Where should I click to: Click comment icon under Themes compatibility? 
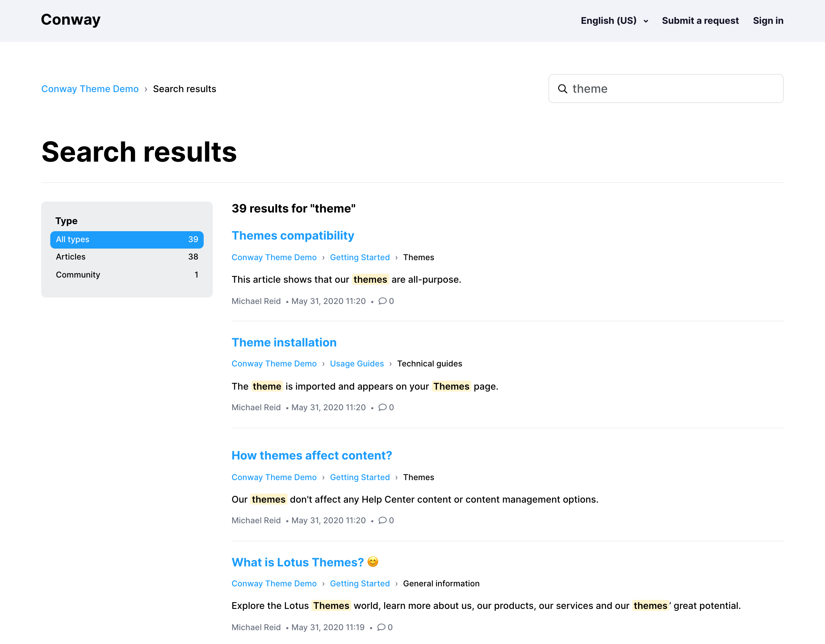pyautogui.click(x=382, y=301)
